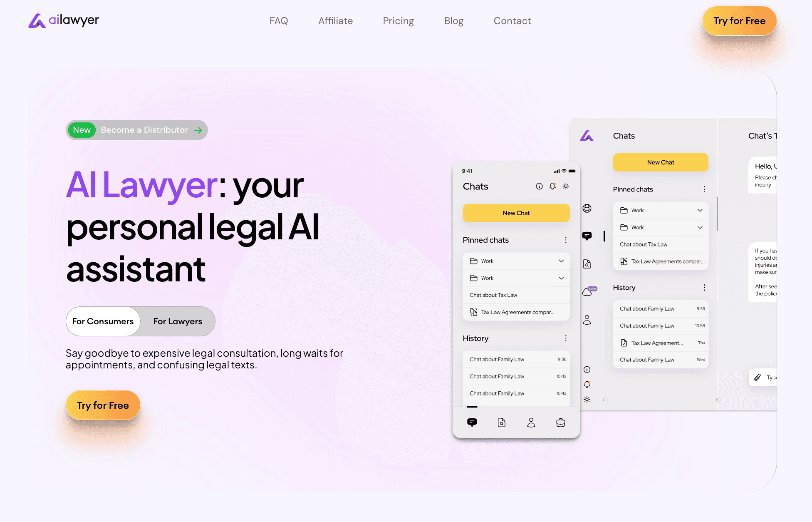The image size is (812, 522).
Task: Toggle the For Lawyers tab
Action: (x=178, y=321)
